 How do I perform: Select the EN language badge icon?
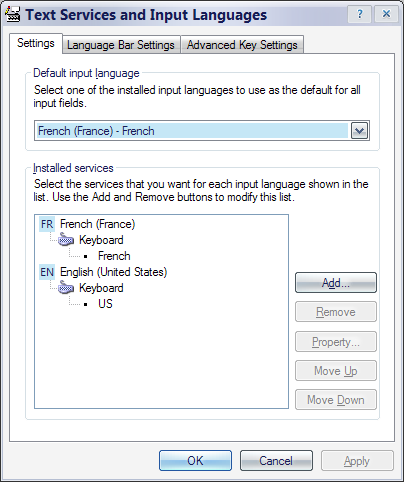click(47, 272)
